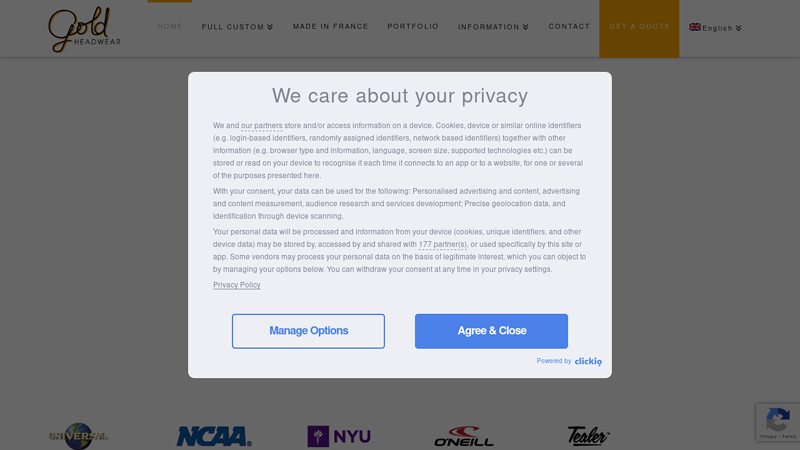Click the 177 partner(s) link
The height and width of the screenshot is (450, 800).
[x=442, y=244]
